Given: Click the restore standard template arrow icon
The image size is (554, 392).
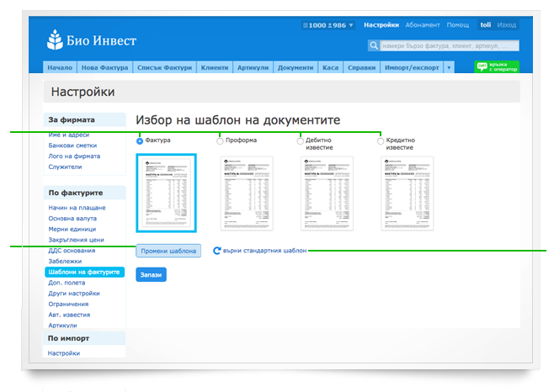Looking at the screenshot, I should click(217, 251).
